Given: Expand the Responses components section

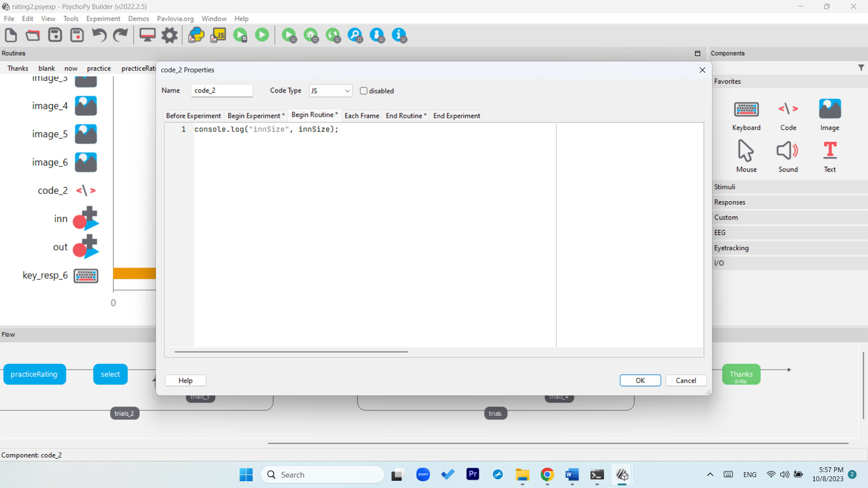Looking at the screenshot, I should point(730,202).
